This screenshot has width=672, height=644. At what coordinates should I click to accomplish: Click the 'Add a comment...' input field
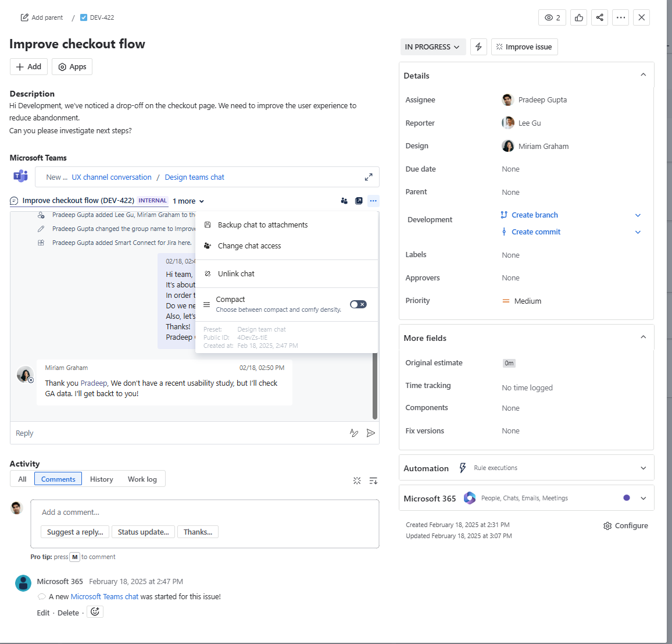(x=205, y=513)
